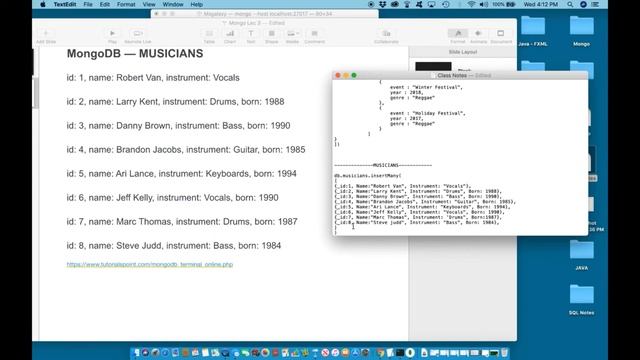Screen dimensions: 640x360
Task: Open the JAVA desktop folder
Action: [581, 256]
